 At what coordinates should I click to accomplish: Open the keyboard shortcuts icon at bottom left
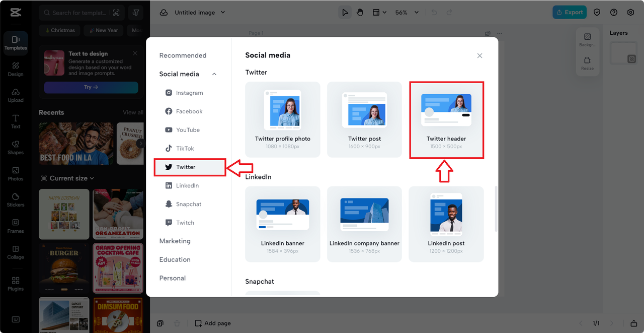click(x=16, y=319)
